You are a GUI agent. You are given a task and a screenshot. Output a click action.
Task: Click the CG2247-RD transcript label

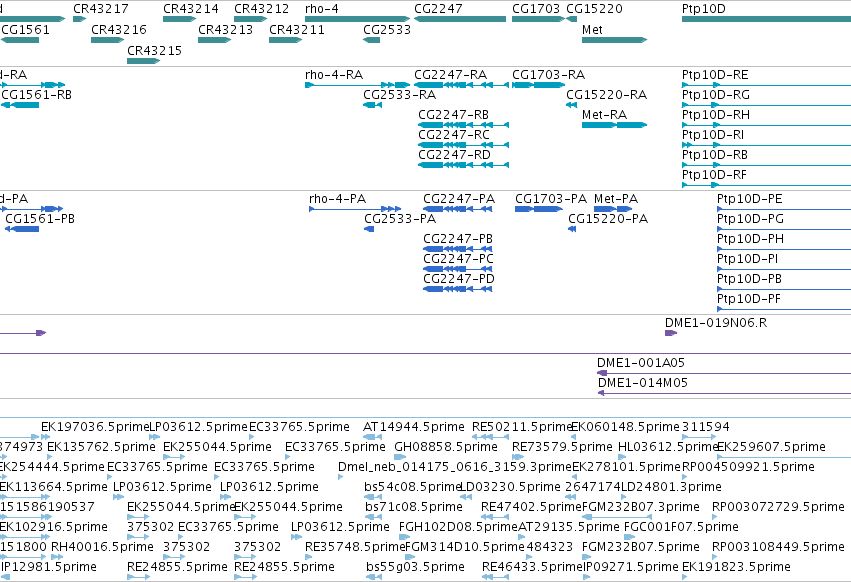point(454,155)
